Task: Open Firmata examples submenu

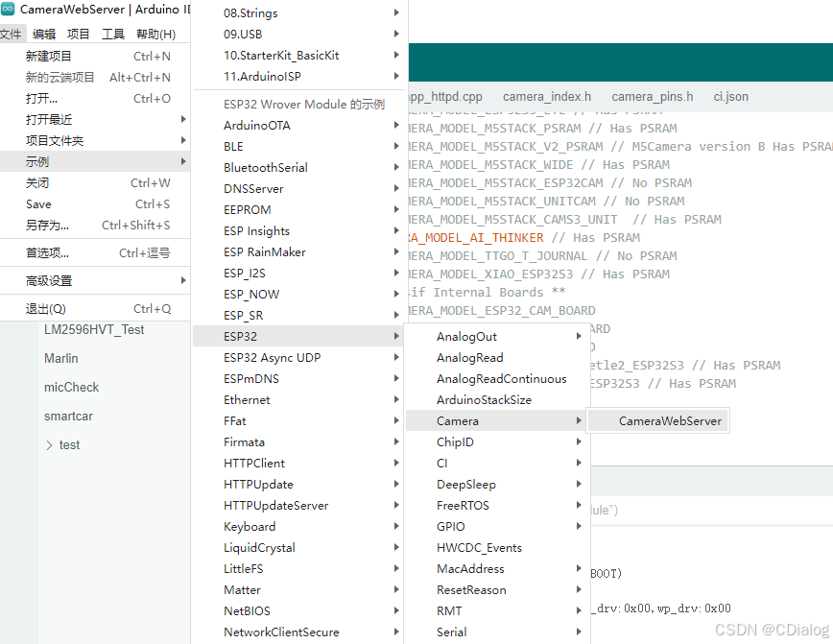Action: pyautogui.click(x=300, y=442)
